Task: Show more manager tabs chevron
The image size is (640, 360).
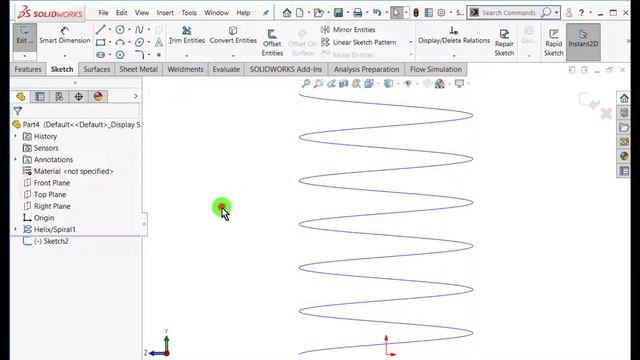Action: [136, 96]
